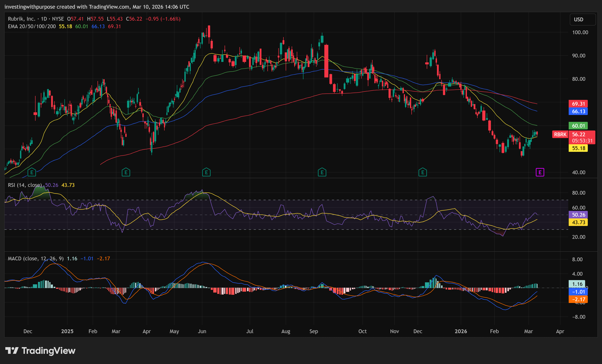Click the EMA 20/50/100/200 indicator legend
Viewport: 602px width, 364px height.
click(32, 26)
